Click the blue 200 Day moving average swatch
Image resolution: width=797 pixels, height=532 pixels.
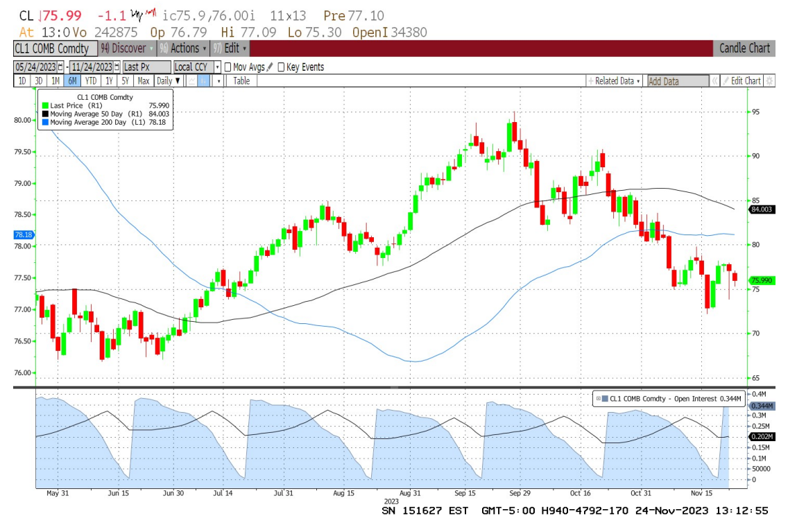(x=45, y=122)
